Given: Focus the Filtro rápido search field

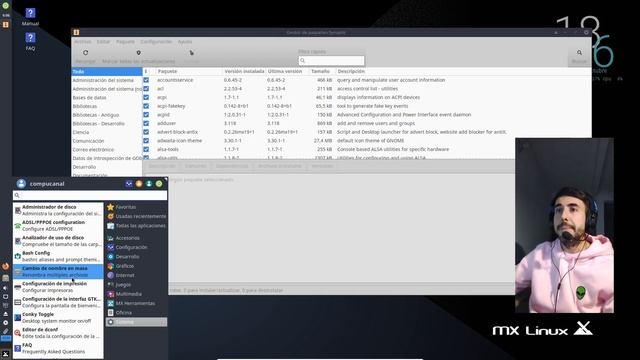Looking at the screenshot, I should [331, 60].
